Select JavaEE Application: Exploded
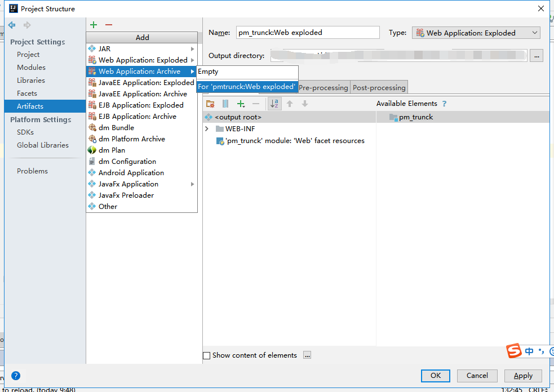The width and height of the screenshot is (554, 392). tap(141, 83)
